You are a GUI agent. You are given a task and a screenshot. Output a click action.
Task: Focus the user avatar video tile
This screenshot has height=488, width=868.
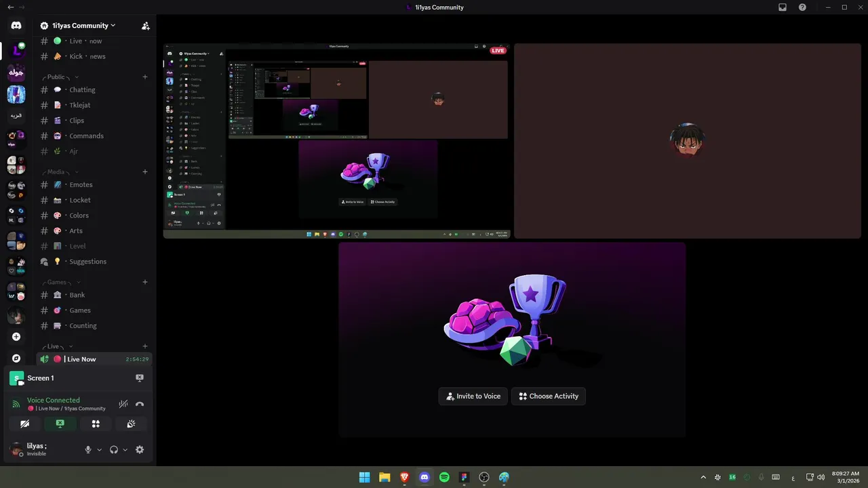[x=688, y=141]
